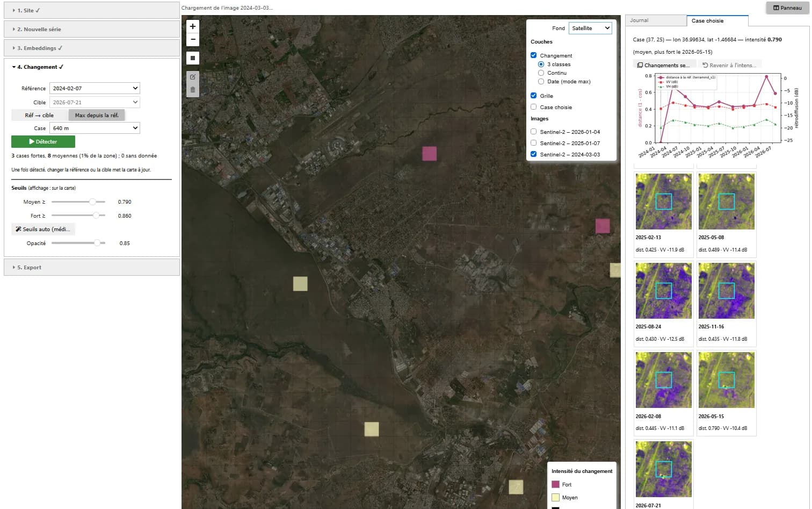The image size is (812, 509).
Task: Expand the 3. Embeddings section
Action: click(x=92, y=48)
